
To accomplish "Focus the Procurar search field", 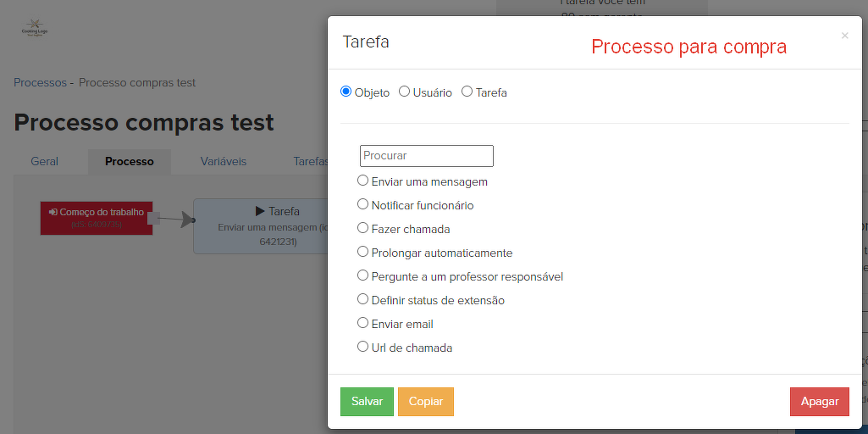I will click(x=426, y=156).
